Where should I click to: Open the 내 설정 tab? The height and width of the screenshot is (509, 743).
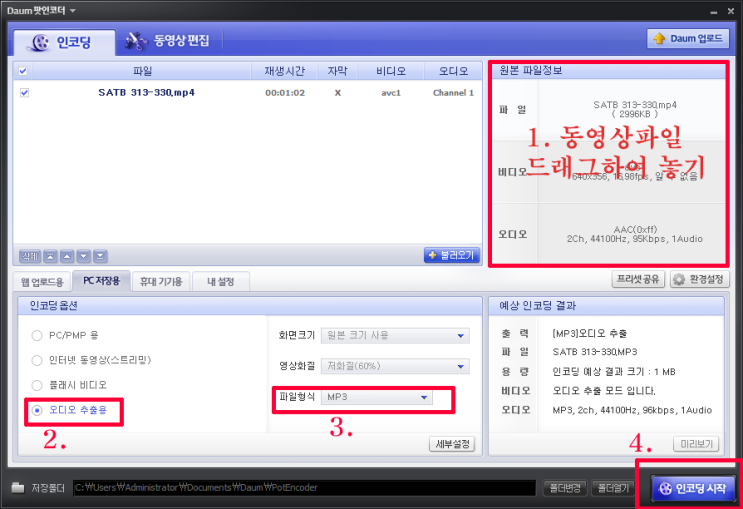(220, 282)
